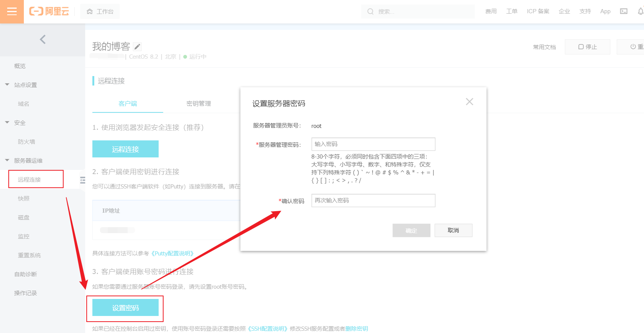Click the IP地址 column header
Viewport: 644px width, 333px height.
[111, 210]
